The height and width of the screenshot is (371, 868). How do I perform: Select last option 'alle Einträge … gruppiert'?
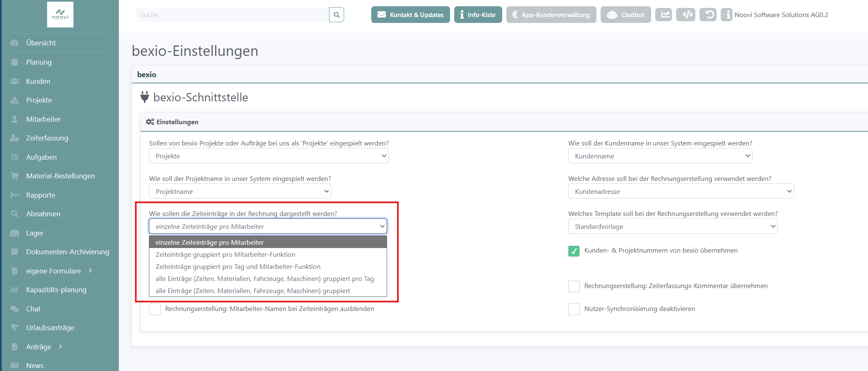point(268,291)
